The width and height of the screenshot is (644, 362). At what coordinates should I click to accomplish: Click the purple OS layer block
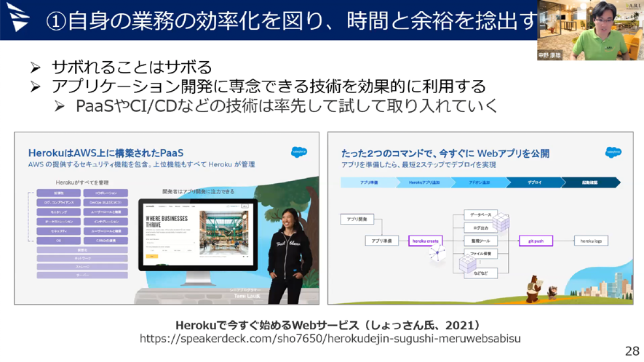point(57,240)
